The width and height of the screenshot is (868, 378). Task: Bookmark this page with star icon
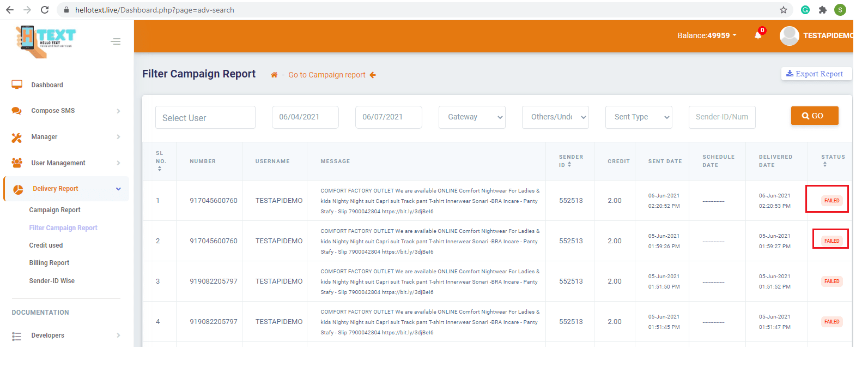(x=784, y=10)
